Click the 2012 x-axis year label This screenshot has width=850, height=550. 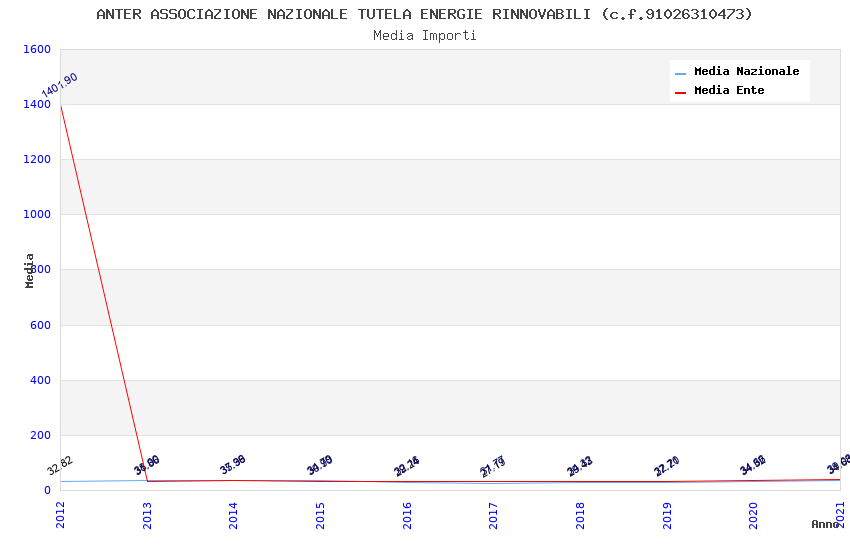60,515
